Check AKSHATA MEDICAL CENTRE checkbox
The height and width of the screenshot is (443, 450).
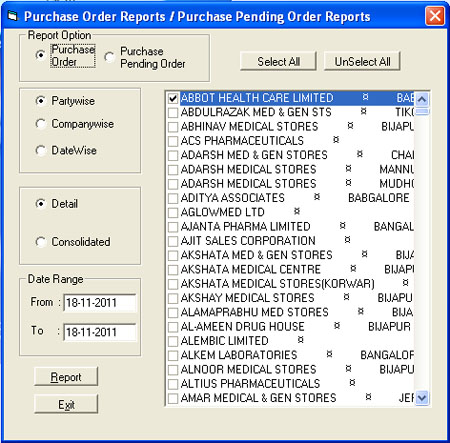[173, 270]
